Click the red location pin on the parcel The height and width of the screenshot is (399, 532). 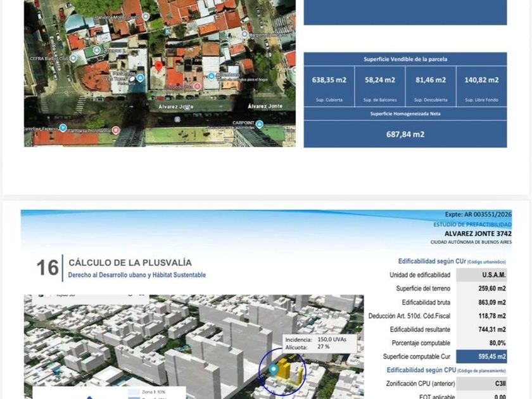click(x=158, y=66)
